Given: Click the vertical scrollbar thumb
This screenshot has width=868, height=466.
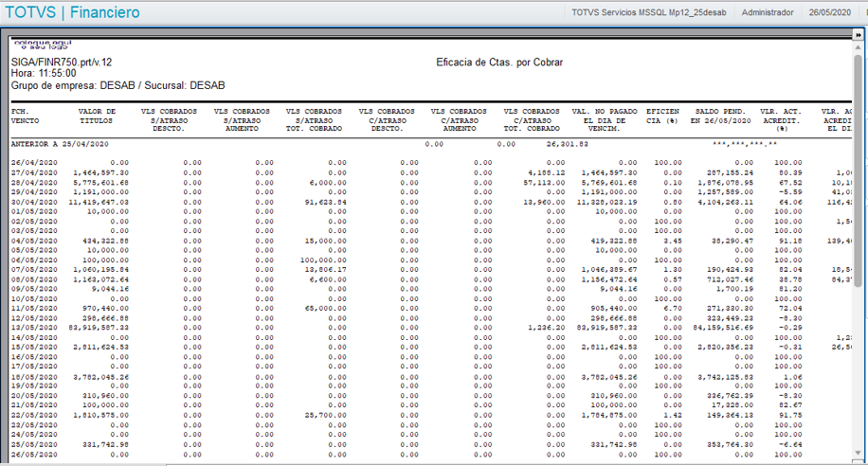Looking at the screenshot, I should [x=858, y=170].
